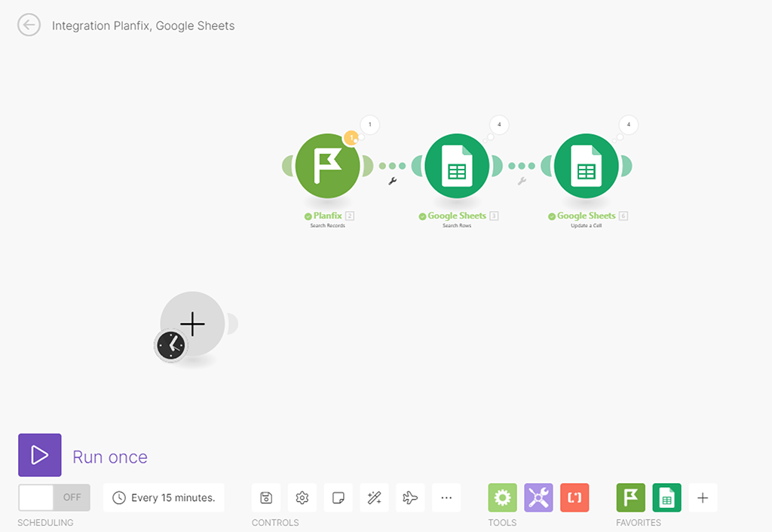The width and height of the screenshot is (772, 532).
Task: Edit the scenario name Integration Planfix, Google Sheets
Action: [x=143, y=26]
